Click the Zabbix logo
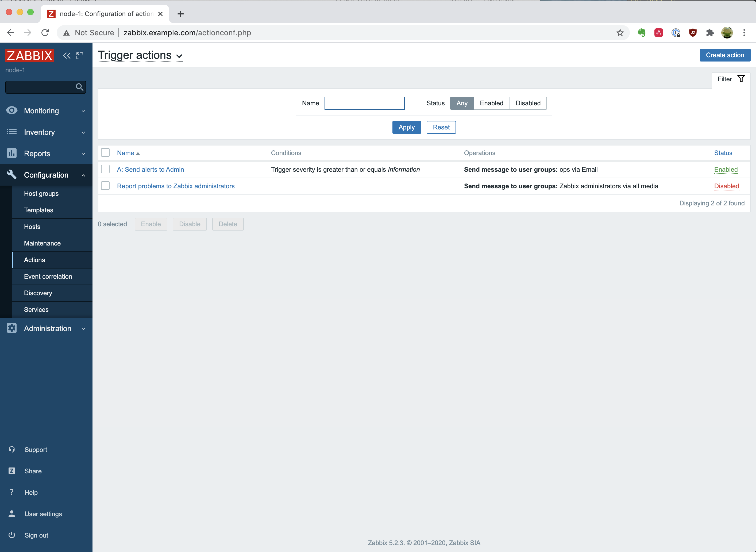 (29, 55)
